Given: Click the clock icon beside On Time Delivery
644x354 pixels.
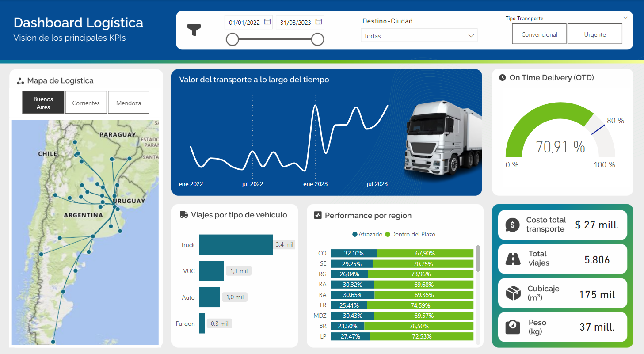Looking at the screenshot, I should coord(502,78).
